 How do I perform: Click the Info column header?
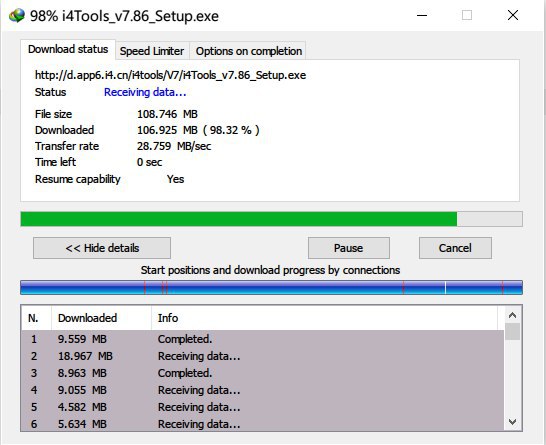[325, 318]
